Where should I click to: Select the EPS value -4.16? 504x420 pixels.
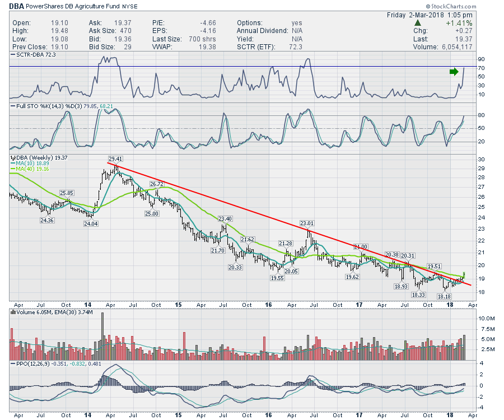pyautogui.click(x=208, y=31)
